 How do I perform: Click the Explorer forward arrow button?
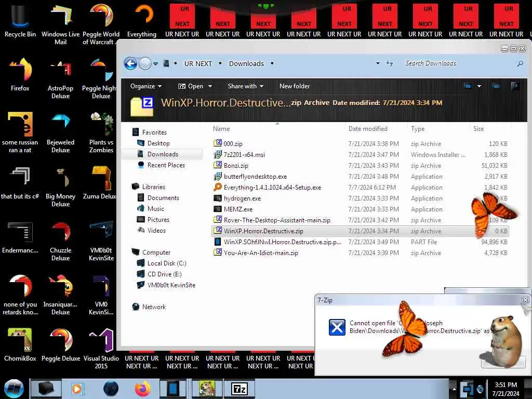145,63
